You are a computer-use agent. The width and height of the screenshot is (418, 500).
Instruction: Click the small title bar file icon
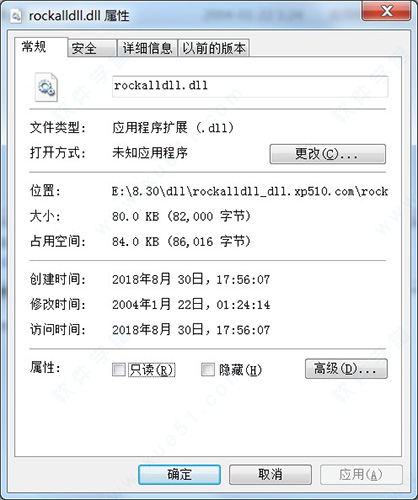[x=15, y=16]
